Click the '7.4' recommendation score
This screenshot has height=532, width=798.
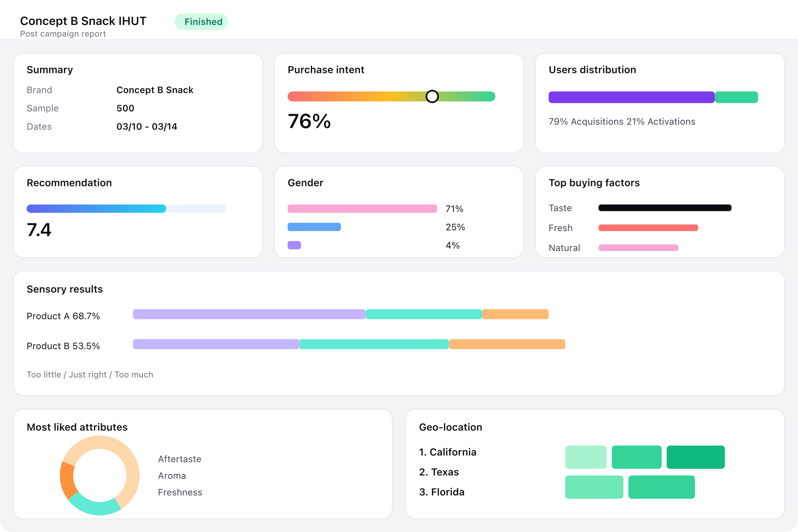click(39, 230)
